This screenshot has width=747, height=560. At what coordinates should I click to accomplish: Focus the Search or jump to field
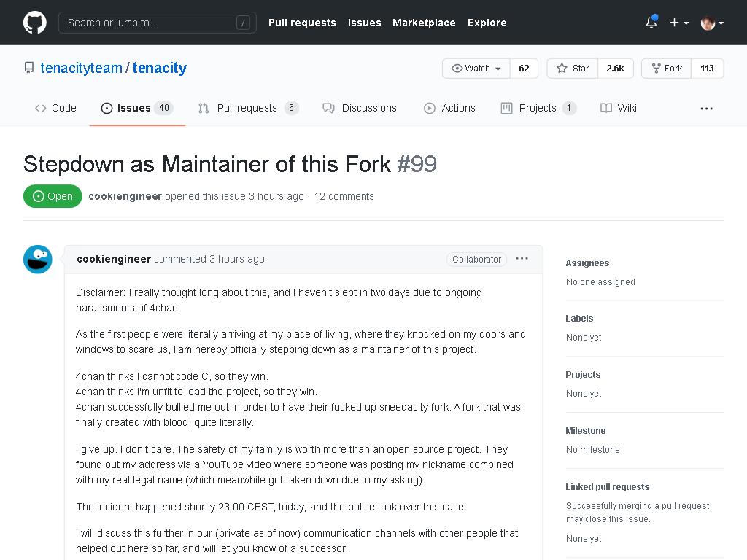point(158,23)
